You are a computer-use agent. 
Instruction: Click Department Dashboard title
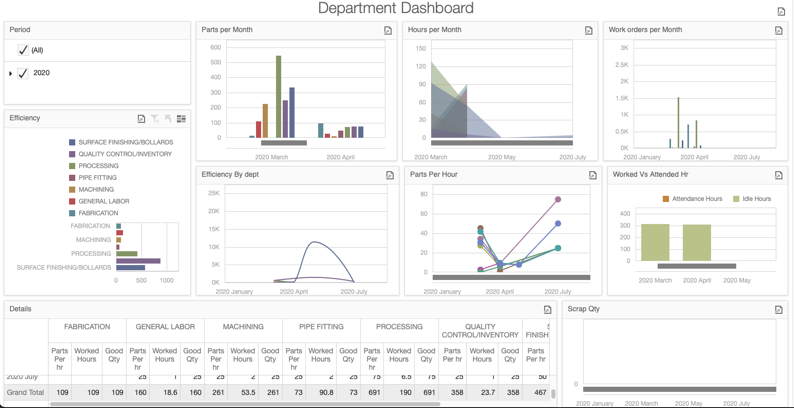coord(396,8)
